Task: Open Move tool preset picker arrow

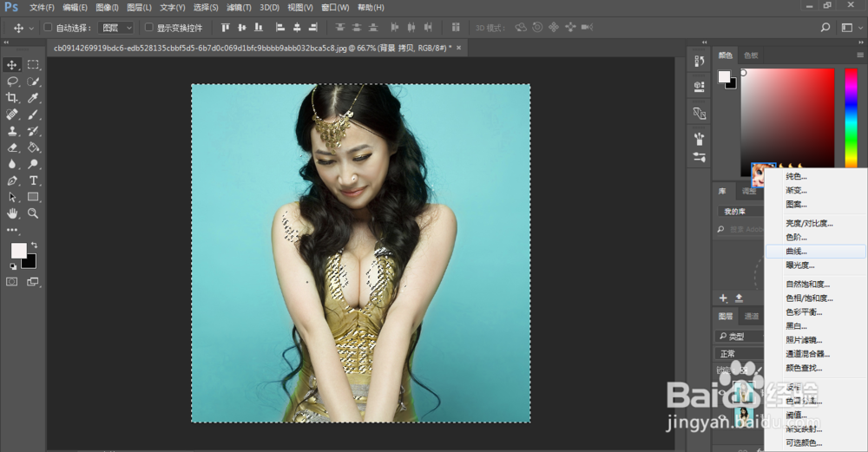Action: [31, 29]
